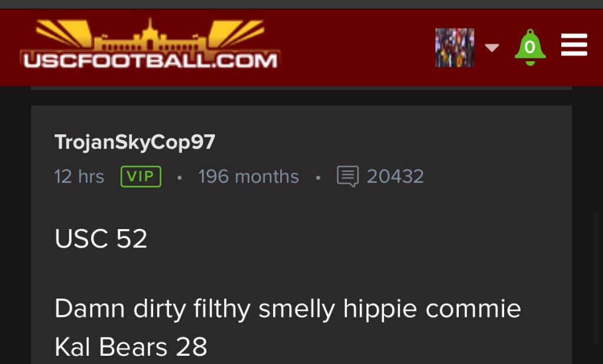
Task: Click the castle graphic in the logo
Action: (150, 37)
